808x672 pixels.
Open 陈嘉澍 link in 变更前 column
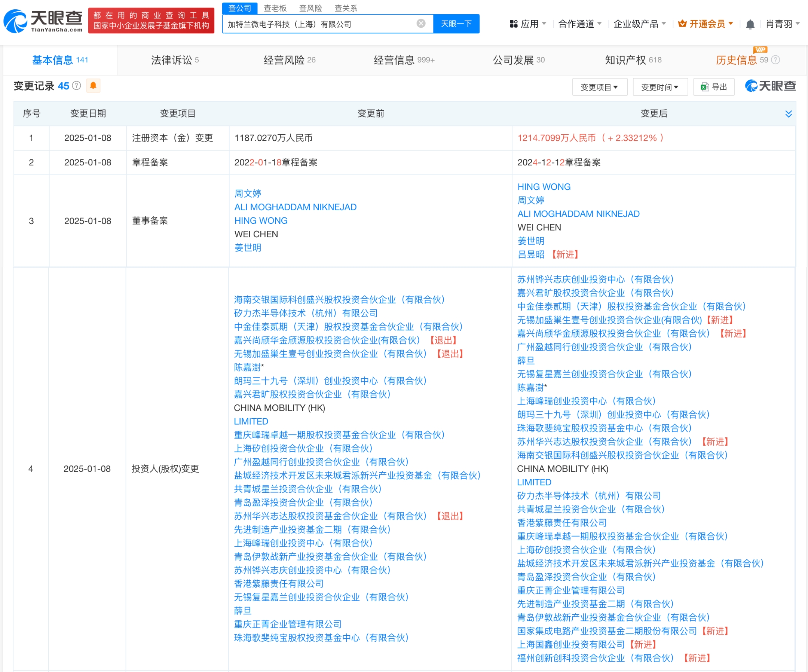point(247,367)
